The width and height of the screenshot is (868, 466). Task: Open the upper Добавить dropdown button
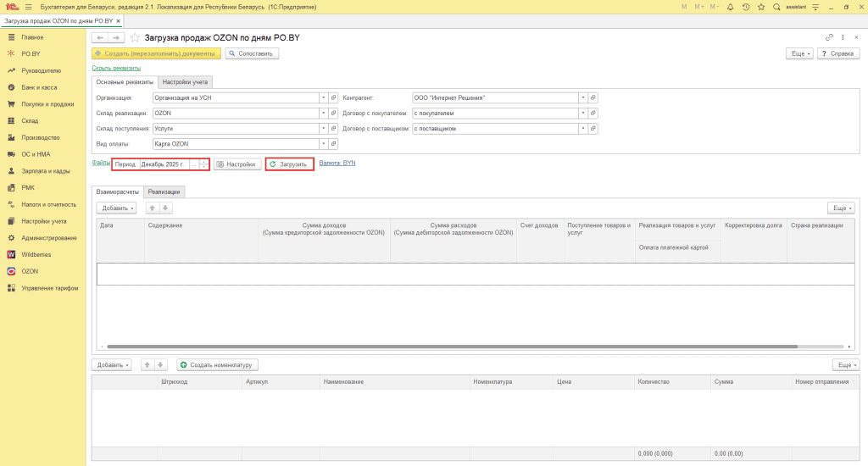(116, 208)
